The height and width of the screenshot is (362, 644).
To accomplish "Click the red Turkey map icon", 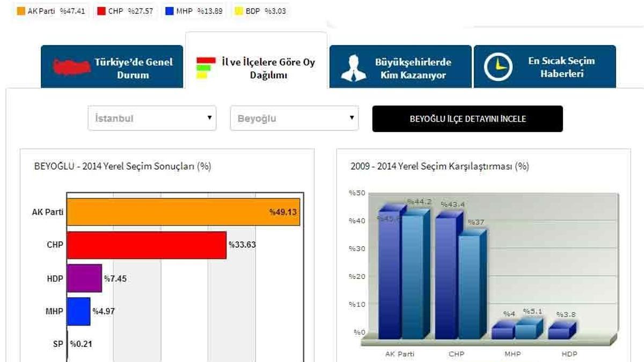I will coord(72,67).
